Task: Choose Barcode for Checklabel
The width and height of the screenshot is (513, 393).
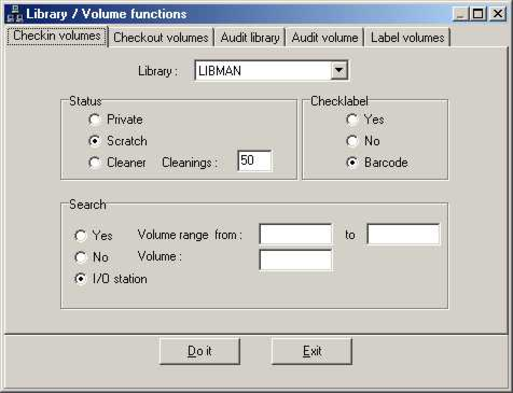Action: [x=377, y=163]
